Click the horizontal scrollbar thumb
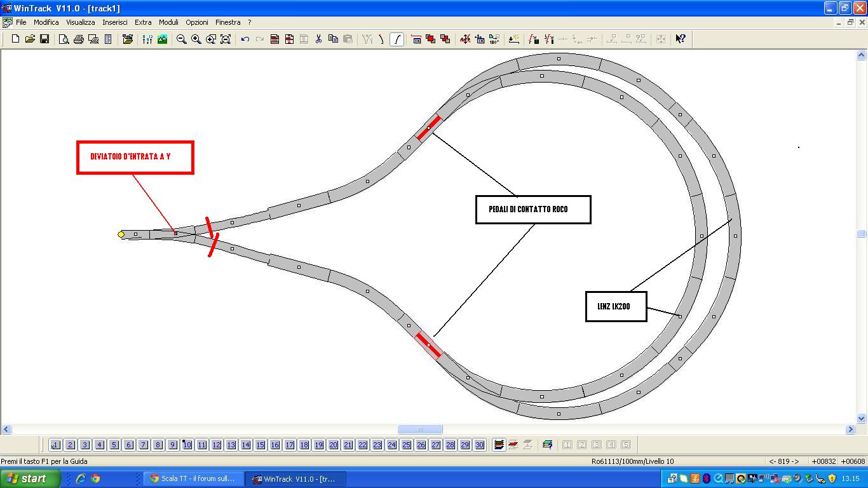This screenshot has width=868, height=488. point(420,430)
